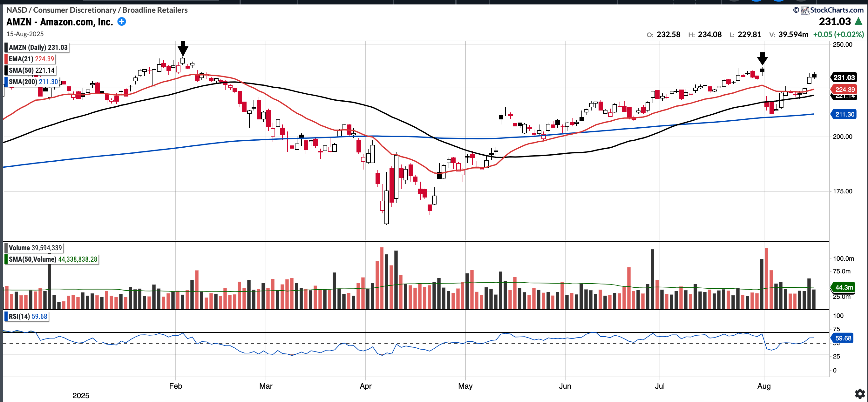Click the green up triangle beside 231.03
Screen dimensions: 868x402
click(858, 22)
